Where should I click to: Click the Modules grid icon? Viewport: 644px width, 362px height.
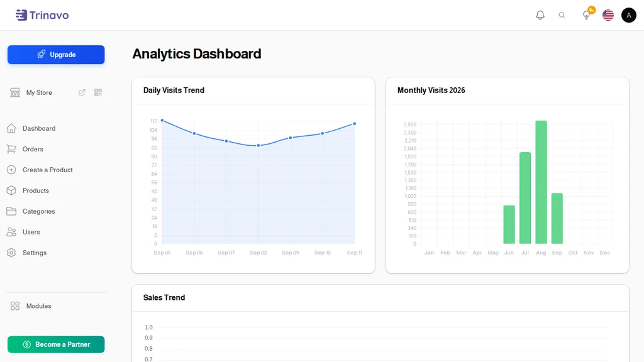click(x=15, y=306)
